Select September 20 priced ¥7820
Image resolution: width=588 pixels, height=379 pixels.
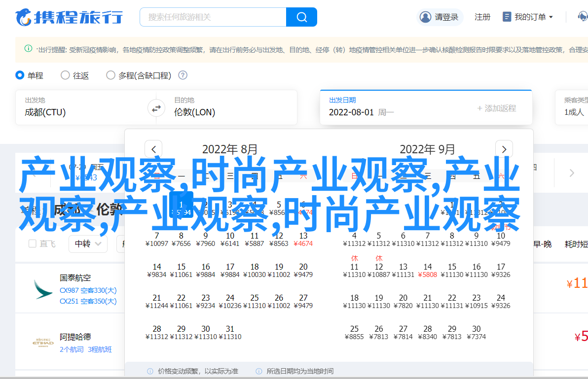click(x=403, y=302)
